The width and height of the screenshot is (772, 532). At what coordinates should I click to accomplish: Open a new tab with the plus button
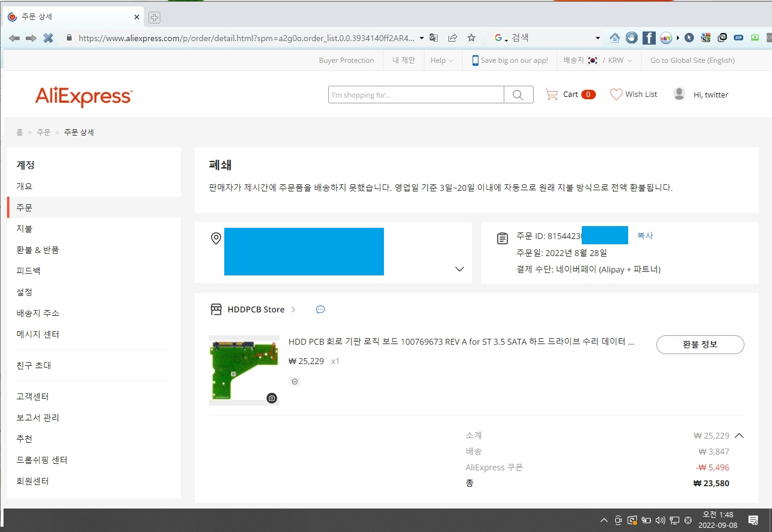[x=154, y=18]
